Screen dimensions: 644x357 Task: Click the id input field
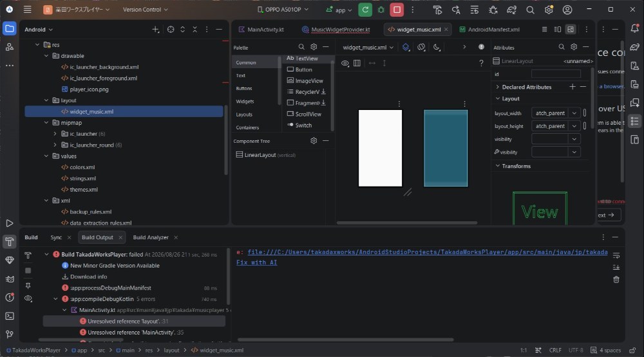pyautogui.click(x=556, y=74)
